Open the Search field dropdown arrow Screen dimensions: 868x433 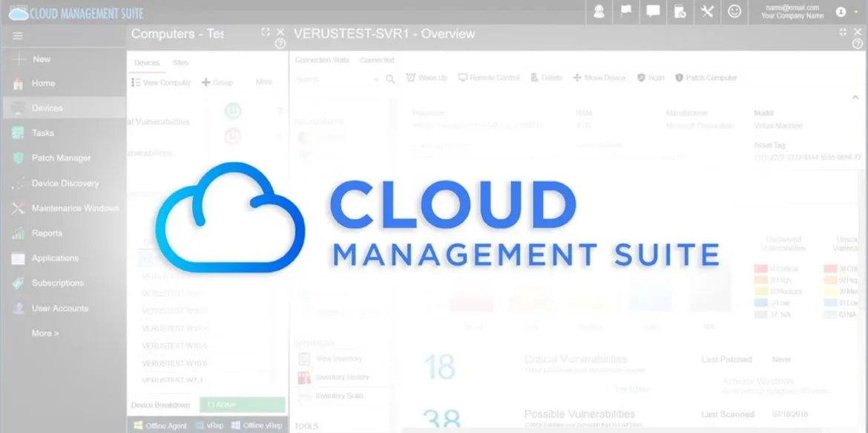(x=376, y=79)
